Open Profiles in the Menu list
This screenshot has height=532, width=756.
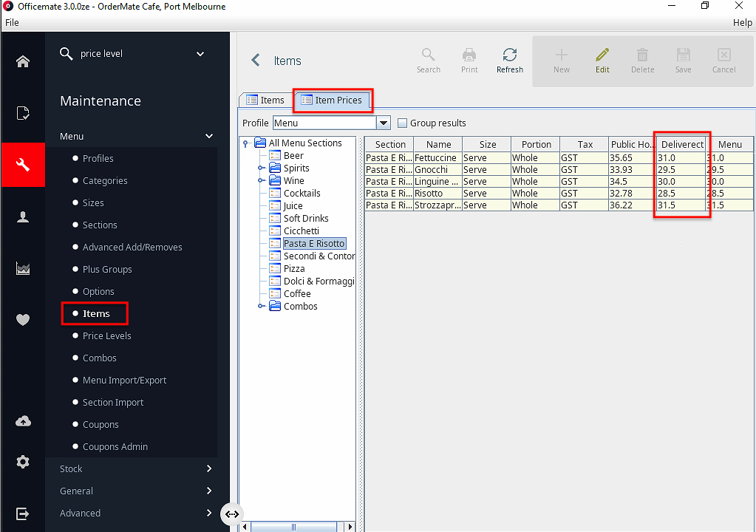(x=98, y=159)
